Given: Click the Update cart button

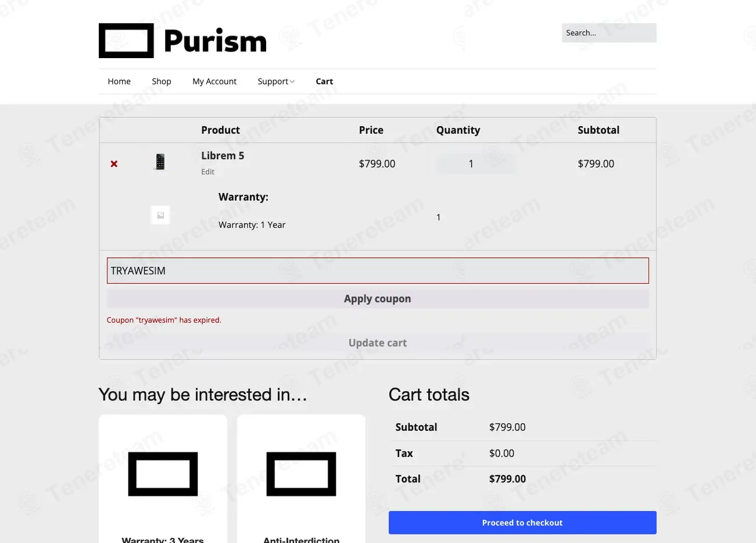Looking at the screenshot, I should point(378,343).
